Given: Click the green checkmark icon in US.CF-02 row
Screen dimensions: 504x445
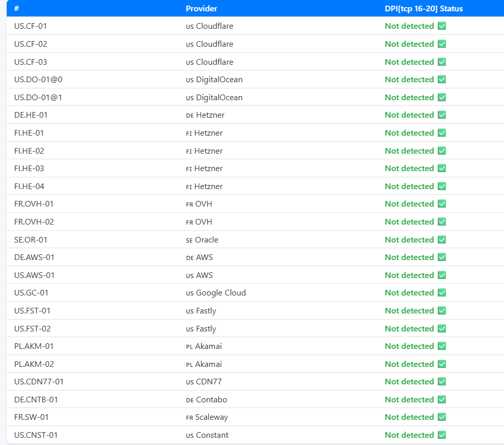Looking at the screenshot, I should [442, 44].
